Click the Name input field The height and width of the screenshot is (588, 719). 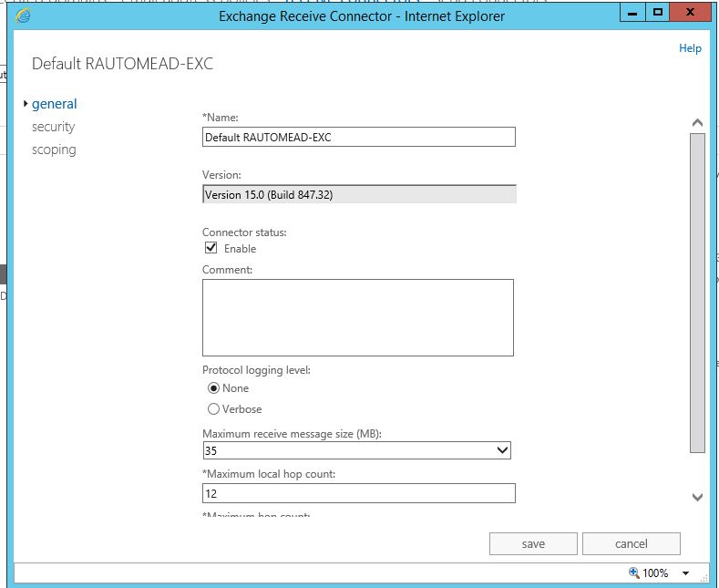(x=359, y=137)
